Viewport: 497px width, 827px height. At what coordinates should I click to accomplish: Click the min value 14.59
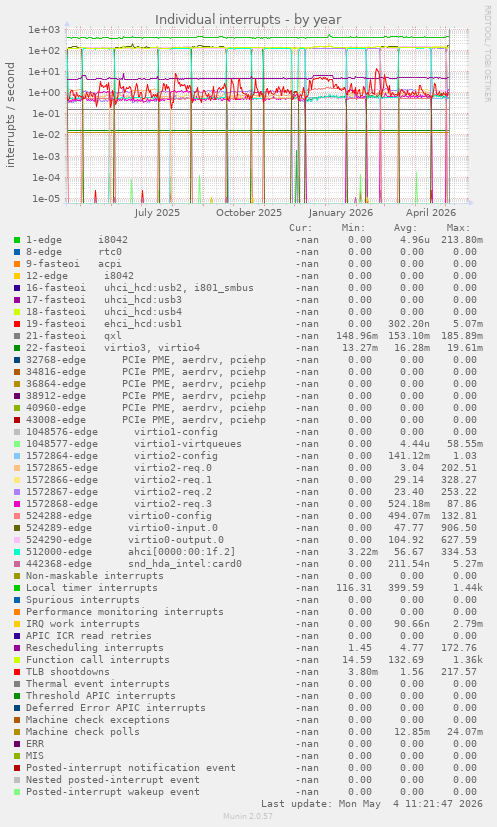click(357, 660)
